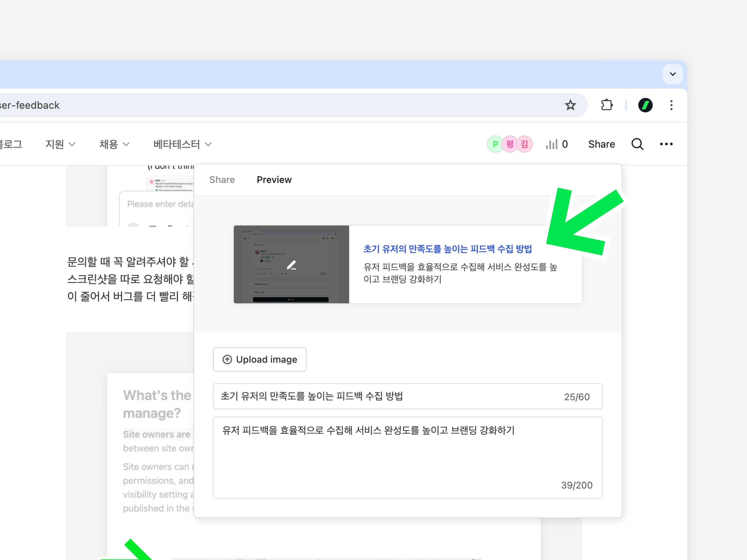This screenshot has width=747, height=560.
Task: Open the page more options ellipsis
Action: pyautogui.click(x=666, y=144)
